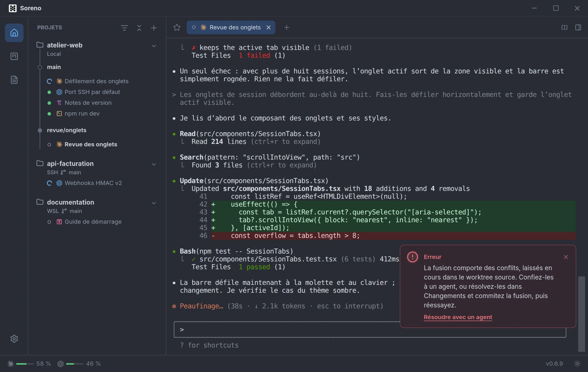Click Résoudre avec un agent link
588x372 pixels.
point(458,317)
